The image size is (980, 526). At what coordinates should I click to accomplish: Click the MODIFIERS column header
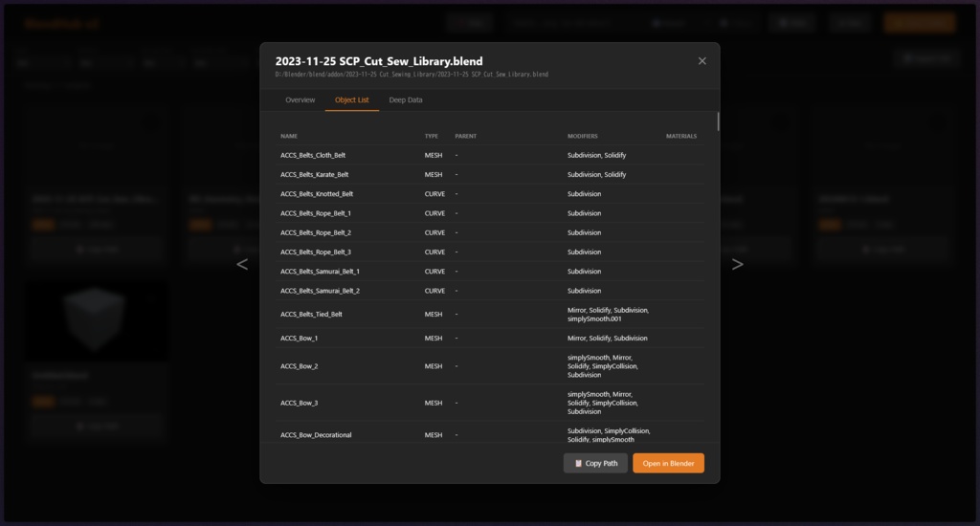coord(583,136)
